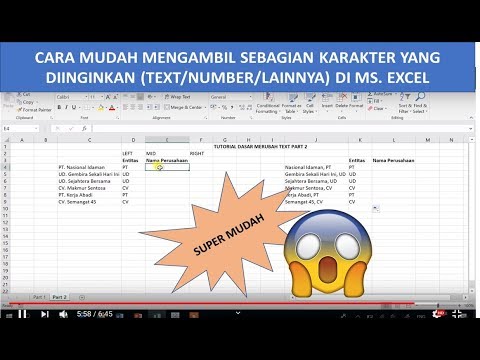Toggle Italic formatting
This screenshot has height=360, width=480.
(x=66, y=107)
